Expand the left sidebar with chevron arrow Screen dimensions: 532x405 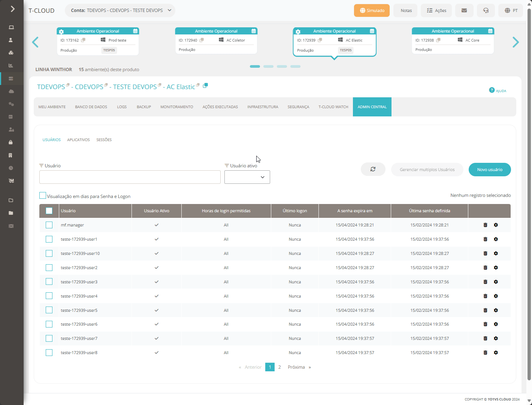[x=12, y=9]
